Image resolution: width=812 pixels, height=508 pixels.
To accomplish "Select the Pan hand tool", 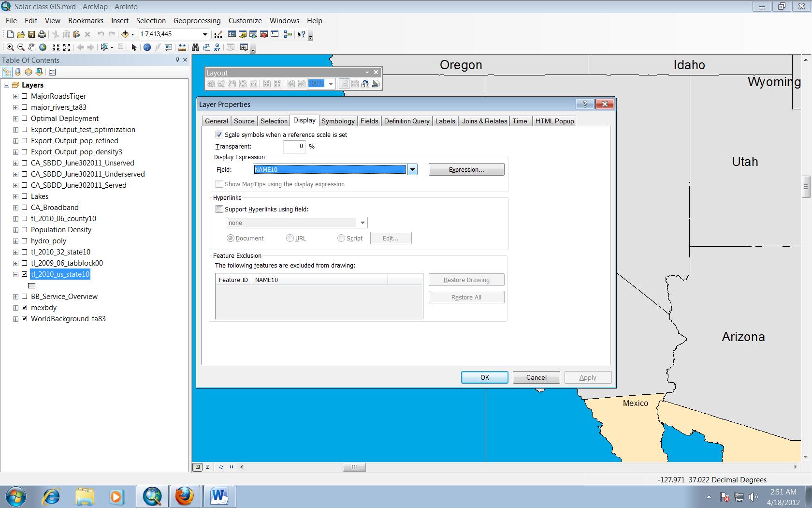I will point(31,47).
